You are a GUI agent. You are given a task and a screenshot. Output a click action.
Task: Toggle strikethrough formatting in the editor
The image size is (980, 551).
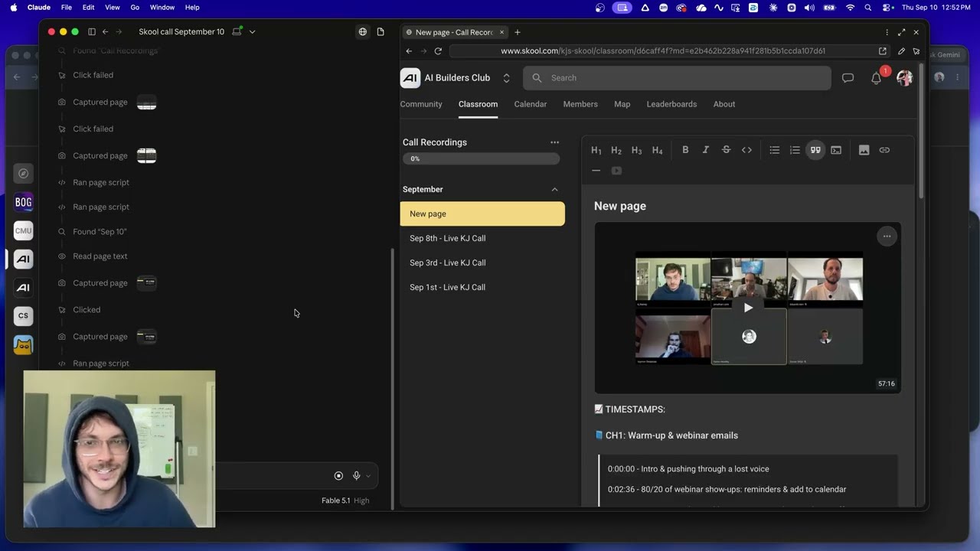click(x=726, y=150)
